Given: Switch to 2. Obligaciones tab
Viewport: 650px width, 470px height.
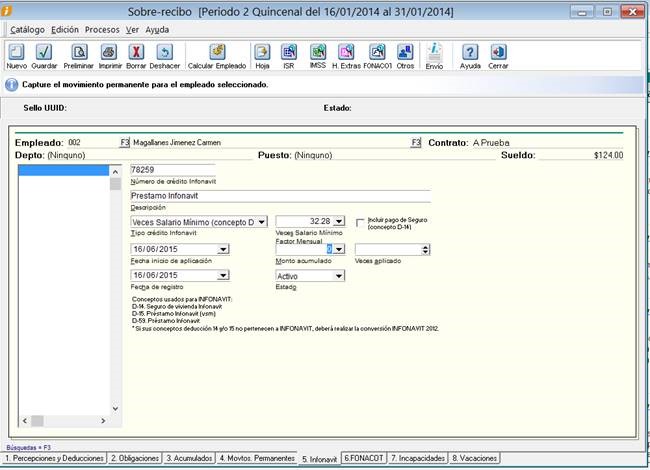Looking at the screenshot, I should click(x=135, y=458).
